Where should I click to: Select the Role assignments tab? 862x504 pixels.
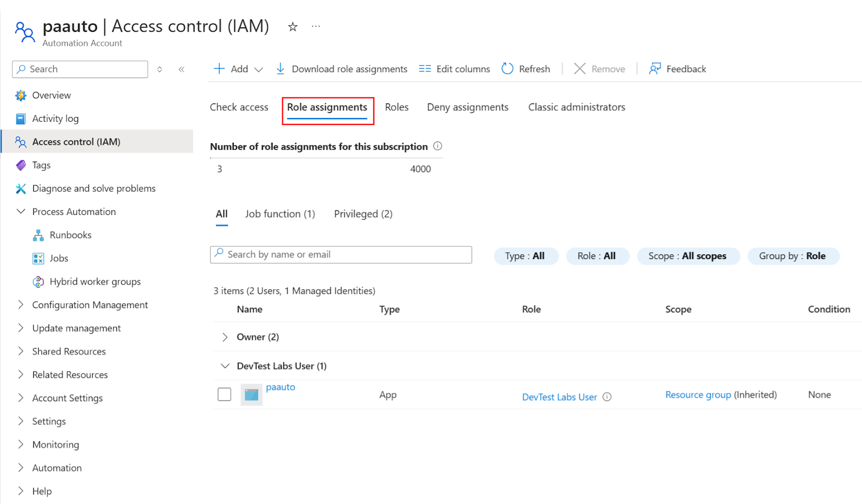(x=327, y=107)
